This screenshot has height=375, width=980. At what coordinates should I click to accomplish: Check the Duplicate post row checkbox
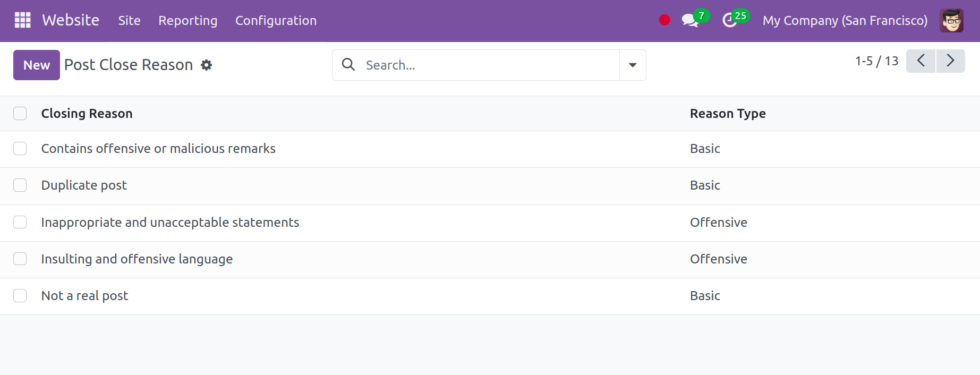point(20,185)
